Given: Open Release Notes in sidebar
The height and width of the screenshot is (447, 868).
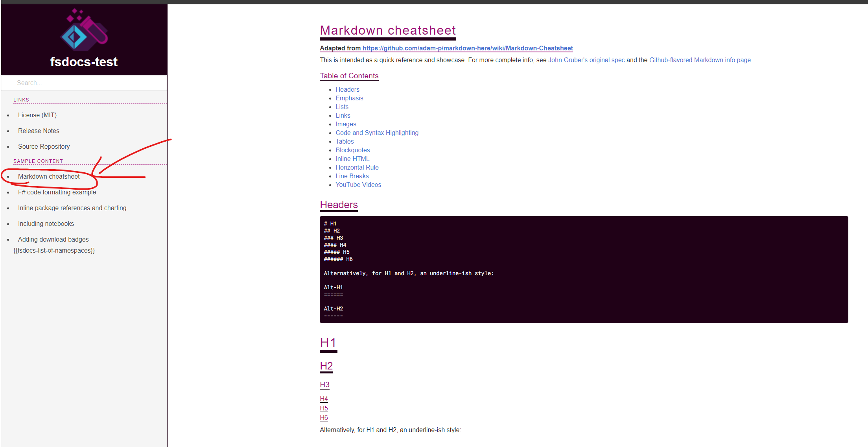Looking at the screenshot, I should [39, 131].
